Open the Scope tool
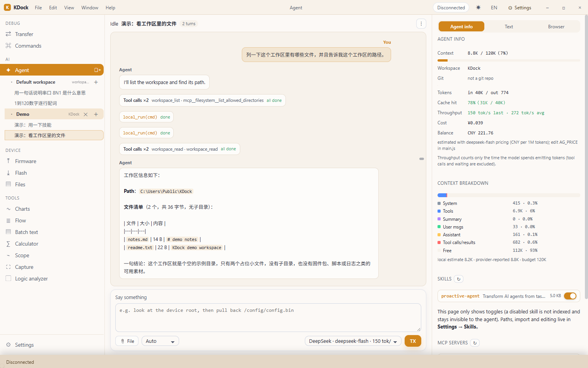Screen dimensions: 588x368 [x=52, y=255]
